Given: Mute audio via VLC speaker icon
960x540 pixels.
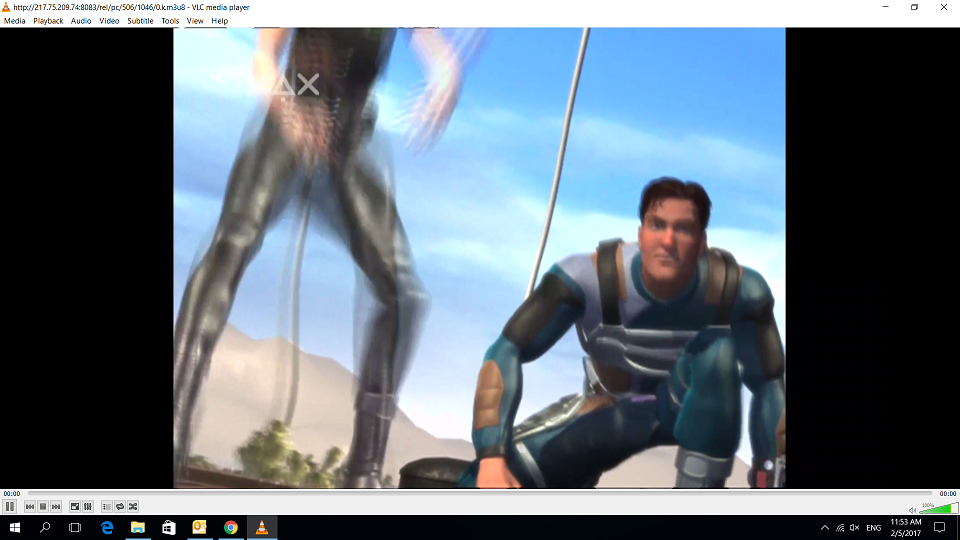Looking at the screenshot, I should point(912,509).
